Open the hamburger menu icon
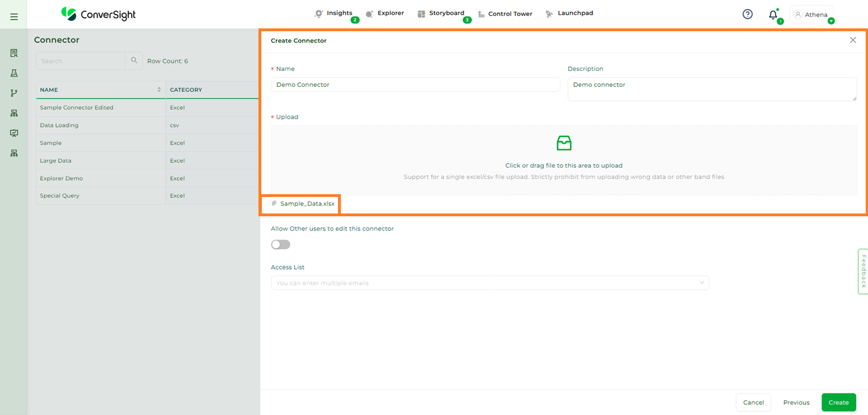 pyautogui.click(x=14, y=17)
